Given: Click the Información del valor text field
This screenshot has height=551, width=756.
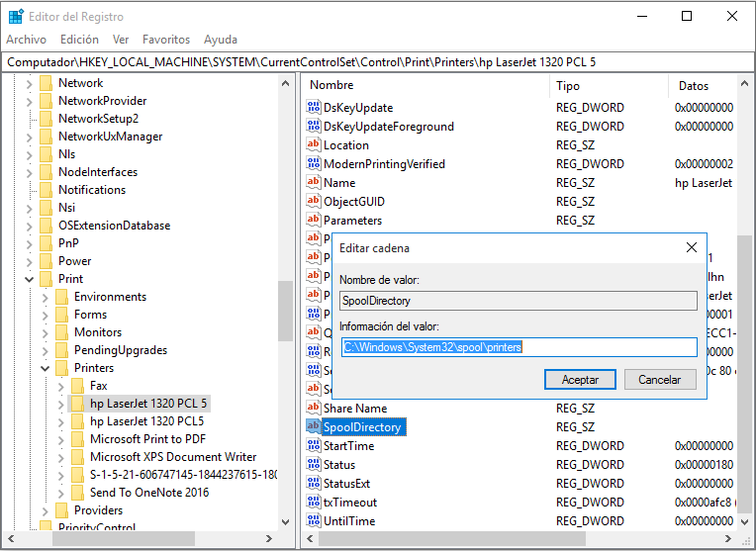Looking at the screenshot, I should pos(519,347).
